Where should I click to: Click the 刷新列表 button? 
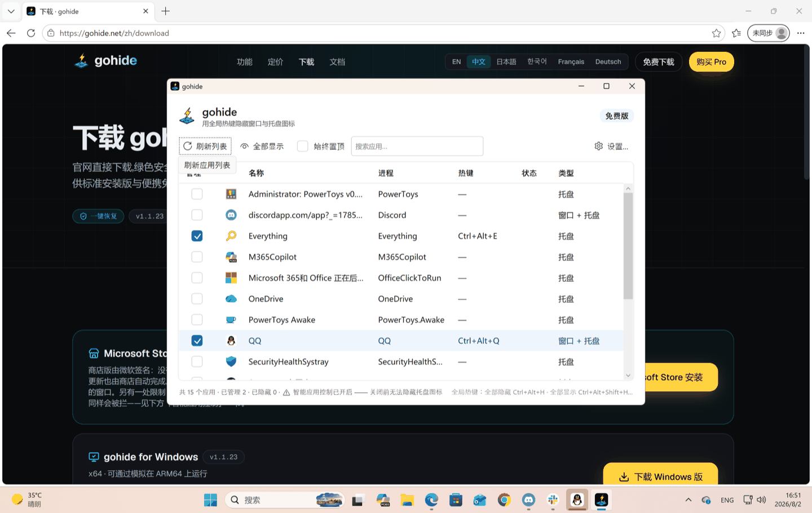205,146
